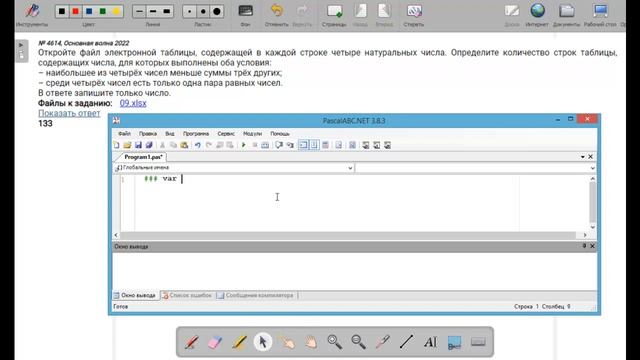Select the thin line thickness option
The image size is (640, 360).
coord(140,11)
